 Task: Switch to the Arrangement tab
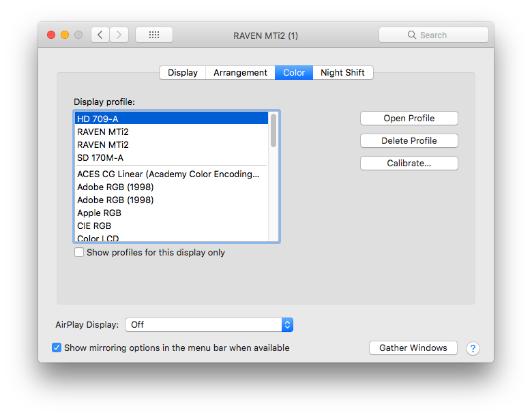point(240,72)
